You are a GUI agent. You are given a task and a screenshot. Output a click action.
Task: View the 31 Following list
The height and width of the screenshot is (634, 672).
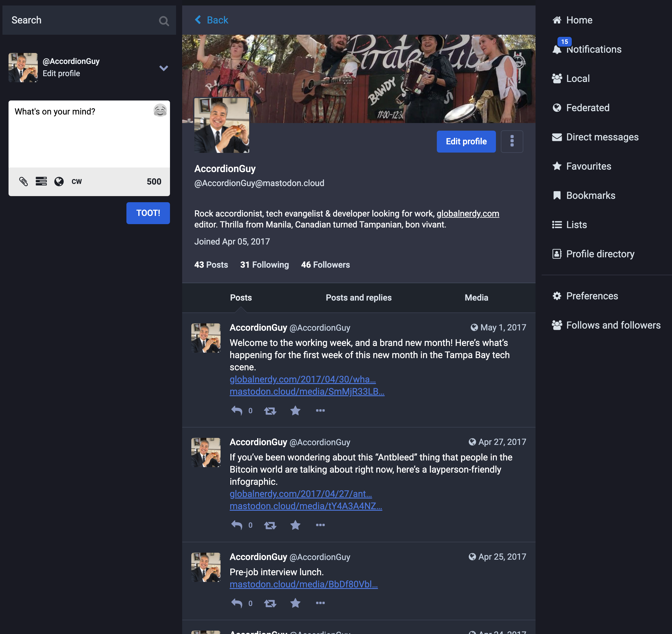(264, 265)
